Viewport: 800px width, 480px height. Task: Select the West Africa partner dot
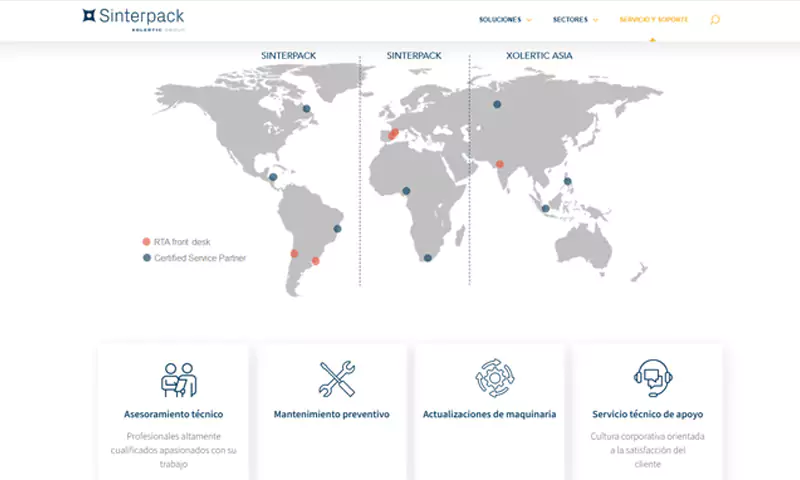coord(406,191)
